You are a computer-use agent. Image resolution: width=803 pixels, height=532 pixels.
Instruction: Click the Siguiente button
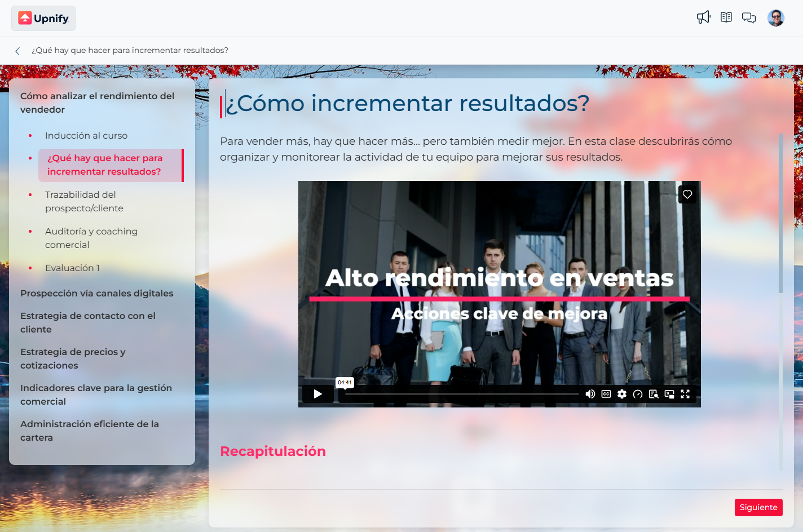point(758,507)
